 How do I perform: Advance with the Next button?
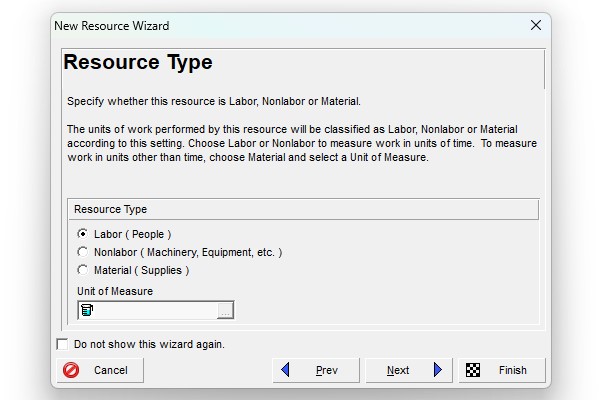(x=409, y=370)
